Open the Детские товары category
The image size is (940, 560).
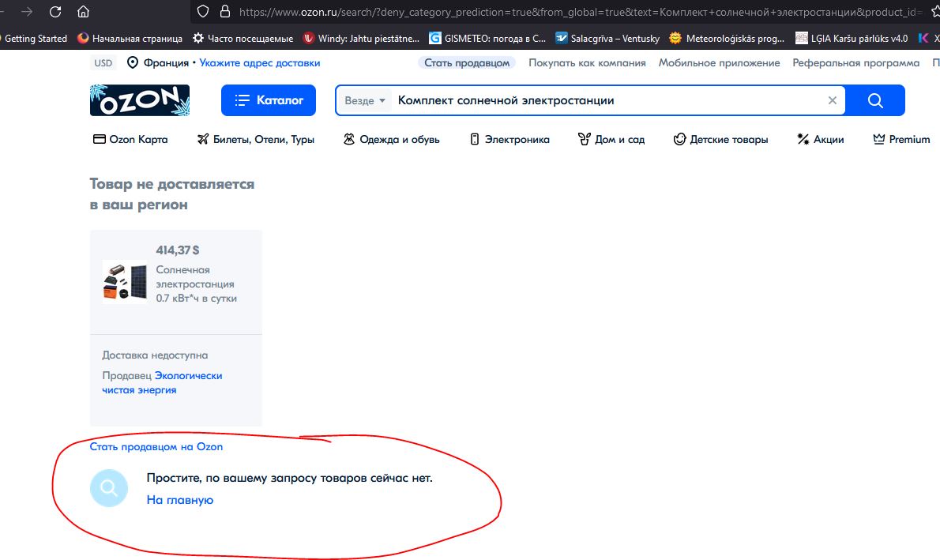tap(720, 139)
